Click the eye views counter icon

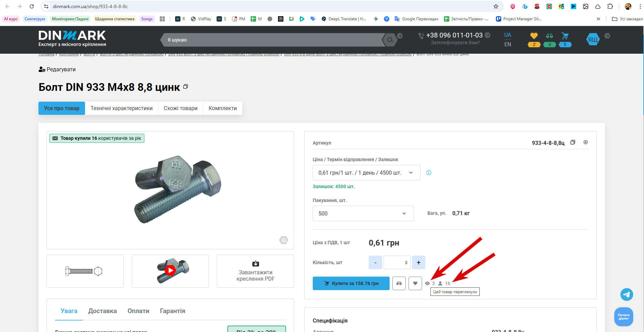(427, 283)
